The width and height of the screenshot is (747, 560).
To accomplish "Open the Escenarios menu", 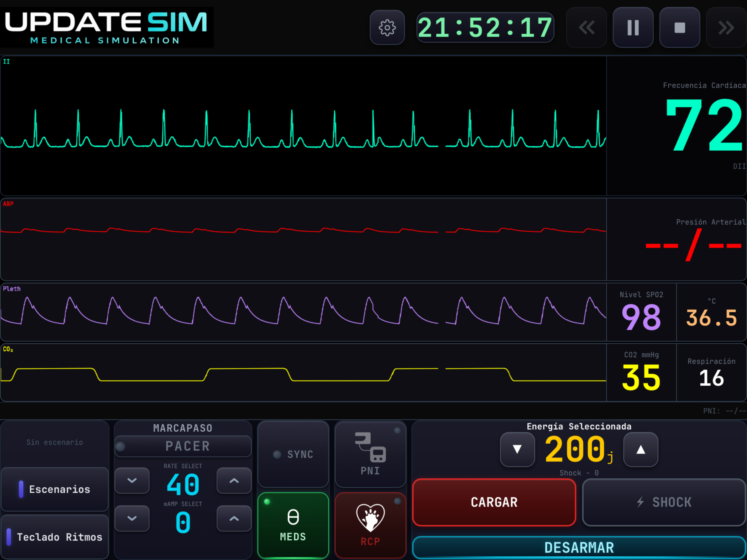I will [x=55, y=489].
